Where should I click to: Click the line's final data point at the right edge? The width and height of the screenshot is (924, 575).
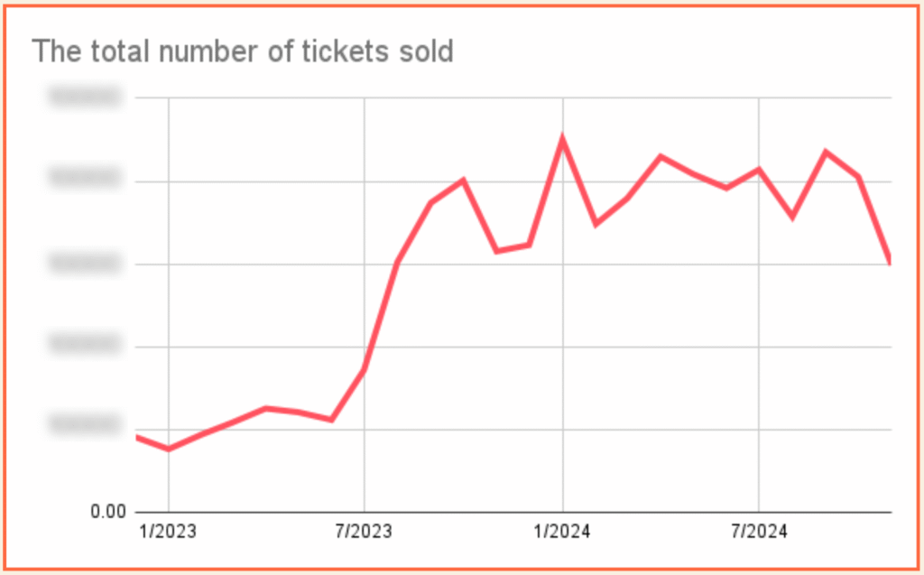890,261
